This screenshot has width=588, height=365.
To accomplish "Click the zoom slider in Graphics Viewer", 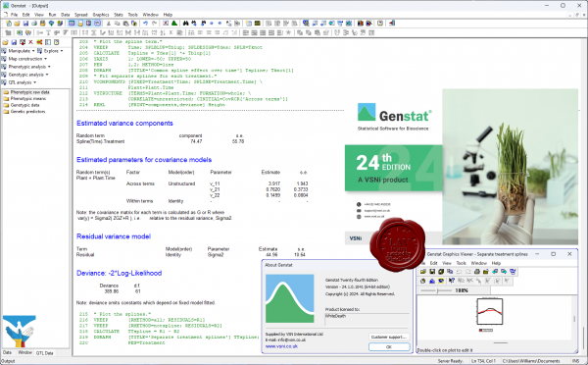I will coord(437,290).
